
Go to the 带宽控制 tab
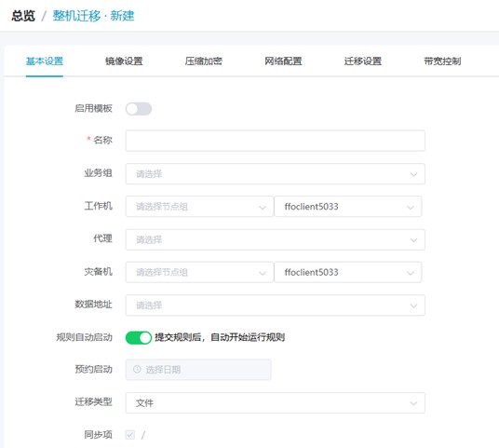pyautogui.click(x=442, y=61)
